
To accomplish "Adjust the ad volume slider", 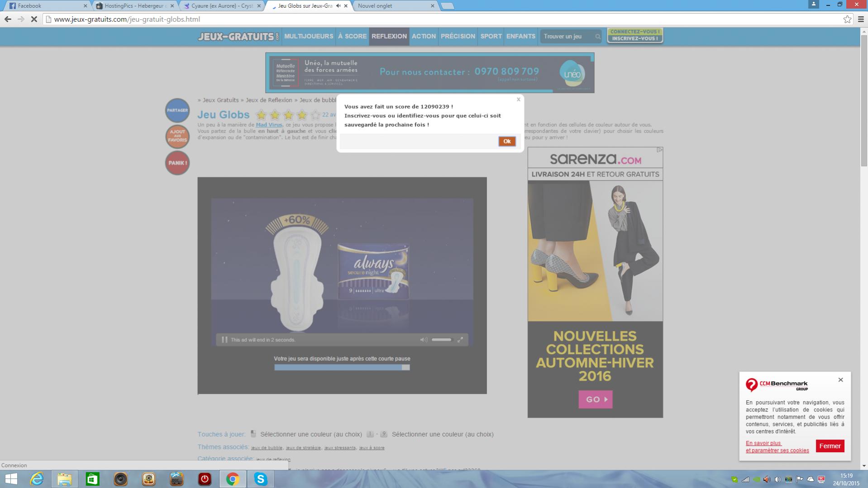I will click(442, 340).
